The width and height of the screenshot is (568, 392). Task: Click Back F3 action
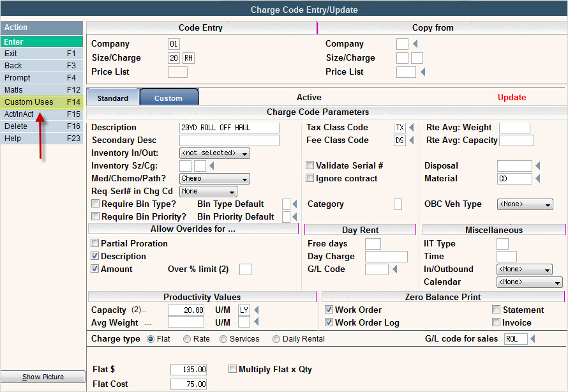41,66
